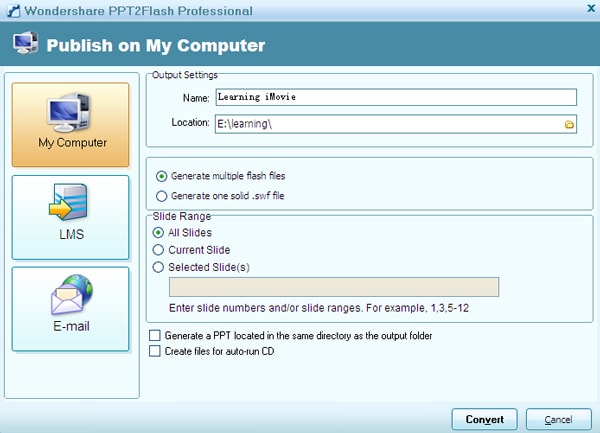The image size is (600, 433).
Task: Click the 'Output Settings' group label
Action: pyautogui.click(x=185, y=75)
